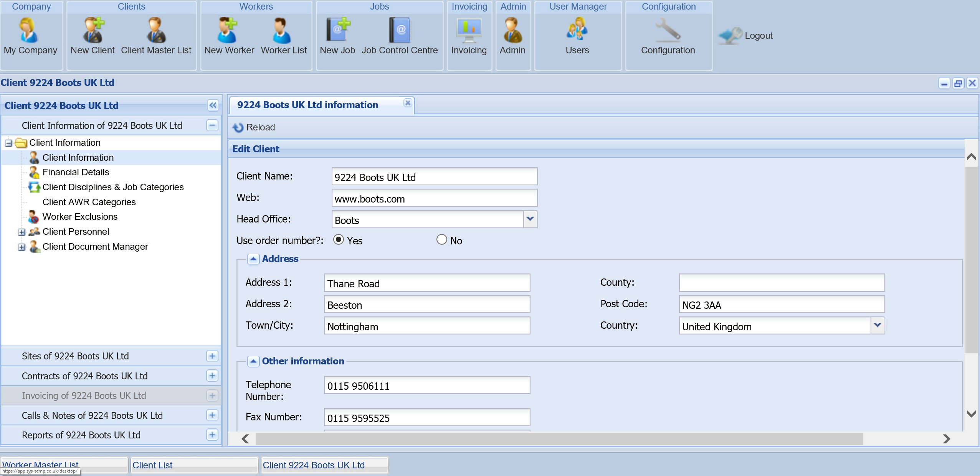Click the Logout icon
The width and height of the screenshot is (980, 476).
(730, 36)
